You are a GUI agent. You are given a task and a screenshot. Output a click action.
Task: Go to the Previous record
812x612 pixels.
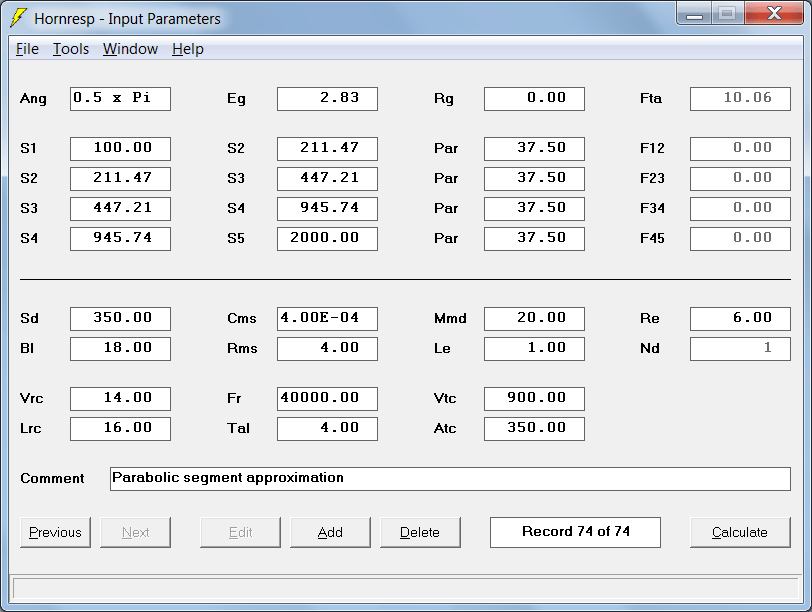[x=55, y=532]
